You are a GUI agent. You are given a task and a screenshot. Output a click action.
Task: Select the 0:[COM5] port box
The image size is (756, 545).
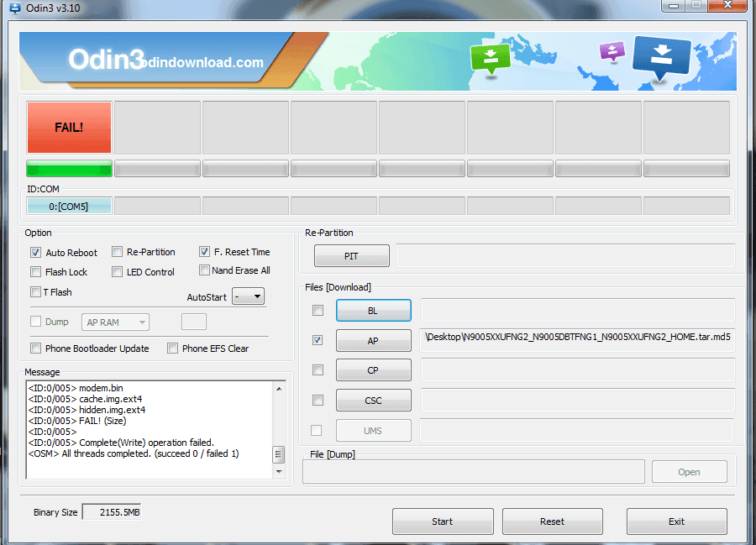pos(69,207)
